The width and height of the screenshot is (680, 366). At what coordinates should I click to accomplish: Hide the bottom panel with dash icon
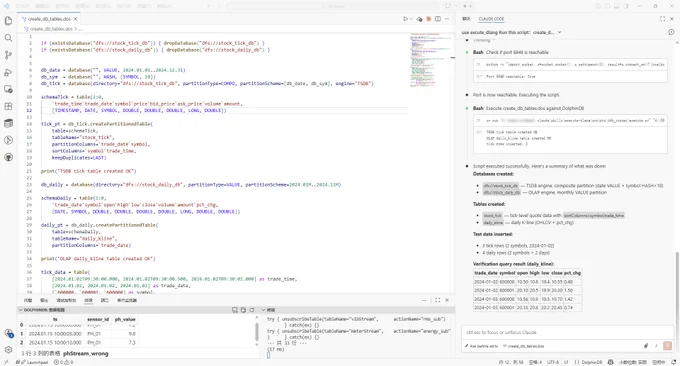(x=424, y=300)
